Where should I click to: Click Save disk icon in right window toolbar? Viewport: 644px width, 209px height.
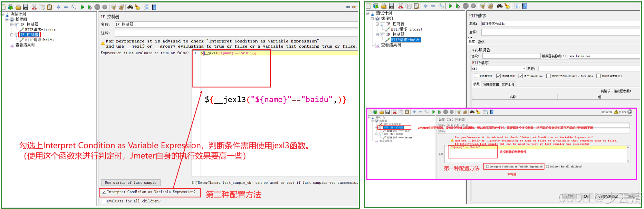click(392, 6)
